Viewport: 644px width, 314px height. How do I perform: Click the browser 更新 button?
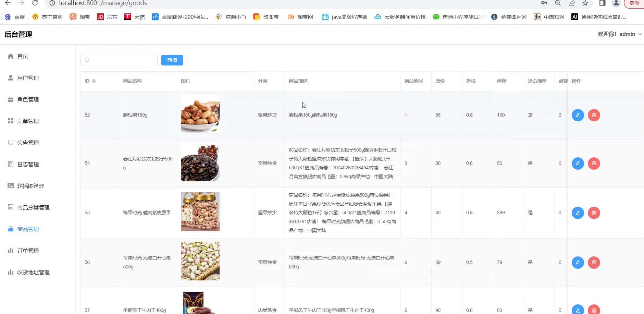[634, 3]
